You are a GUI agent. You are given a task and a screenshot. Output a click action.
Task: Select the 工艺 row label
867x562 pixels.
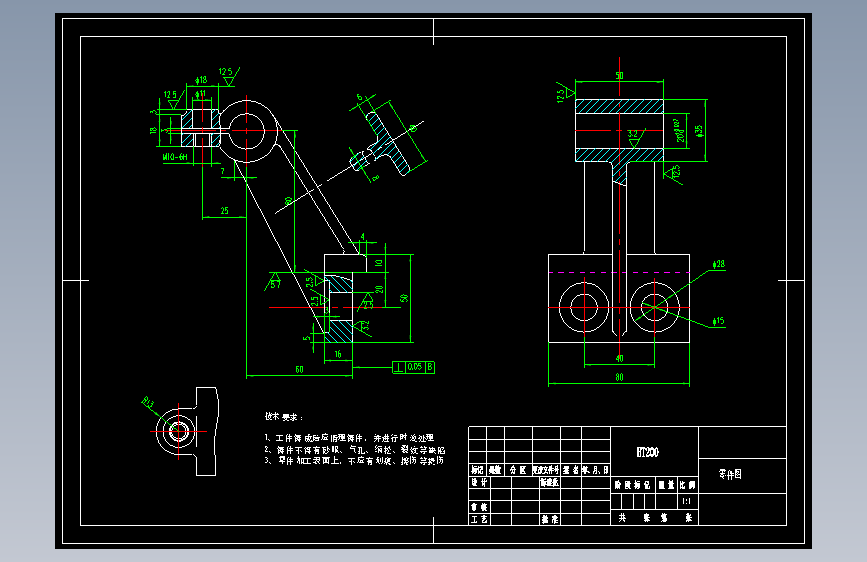click(479, 519)
